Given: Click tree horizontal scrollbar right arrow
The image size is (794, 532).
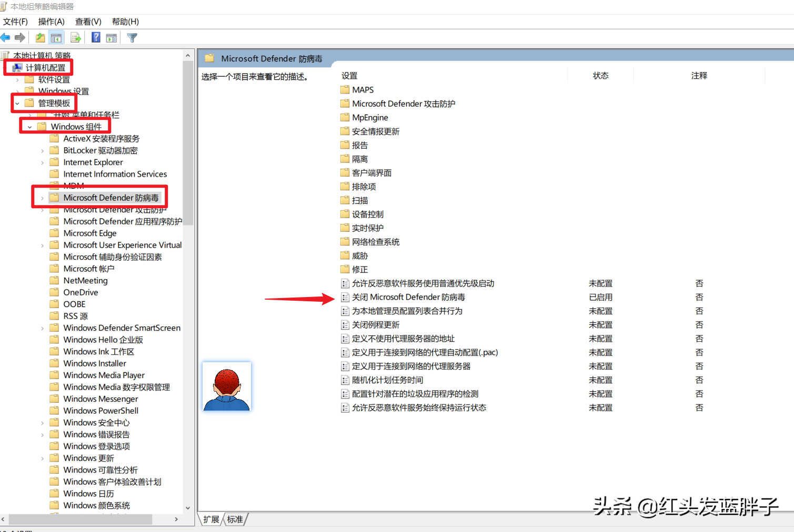Looking at the screenshot, I should 176,519.
